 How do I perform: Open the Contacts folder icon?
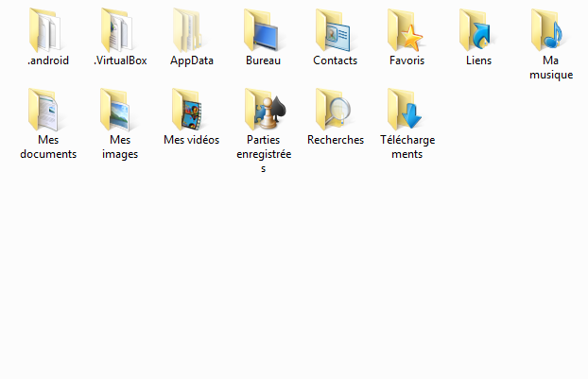click(333, 30)
